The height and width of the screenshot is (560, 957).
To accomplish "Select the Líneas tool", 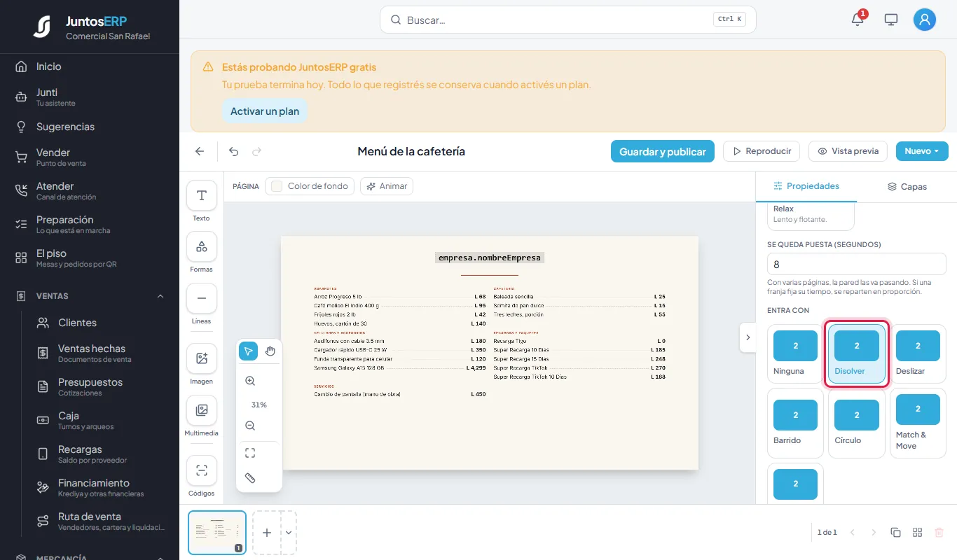I will click(202, 298).
